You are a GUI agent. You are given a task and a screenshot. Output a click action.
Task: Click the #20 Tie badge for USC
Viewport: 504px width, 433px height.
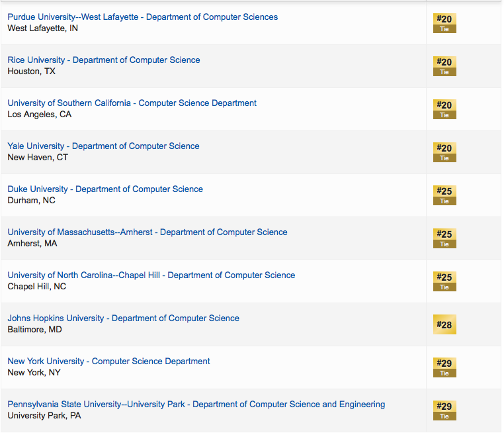(444, 109)
